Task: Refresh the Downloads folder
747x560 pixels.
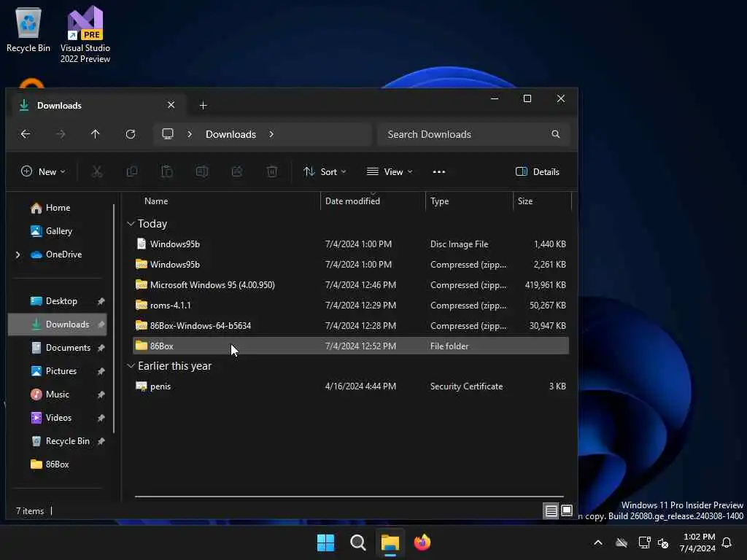Action: click(x=131, y=134)
